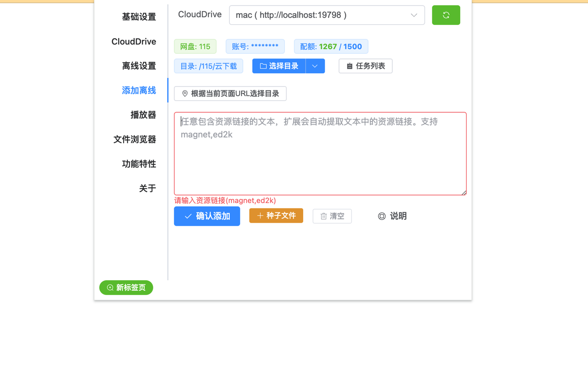The width and height of the screenshot is (588, 368).
Task: Open the 关于 about page
Action: click(x=147, y=188)
